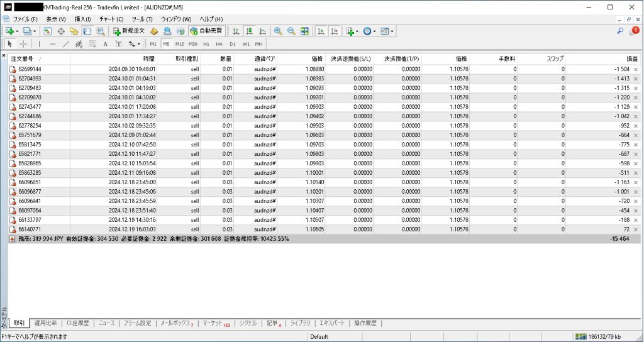Expand the profiles dropdown arrow
644x342 pixels.
tap(35, 31)
